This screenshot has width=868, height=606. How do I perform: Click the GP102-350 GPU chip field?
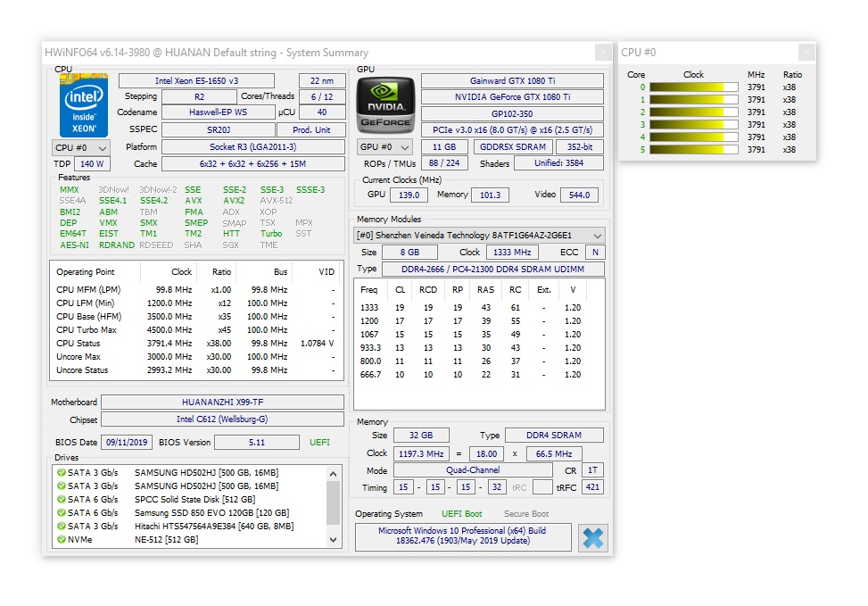coord(512,113)
